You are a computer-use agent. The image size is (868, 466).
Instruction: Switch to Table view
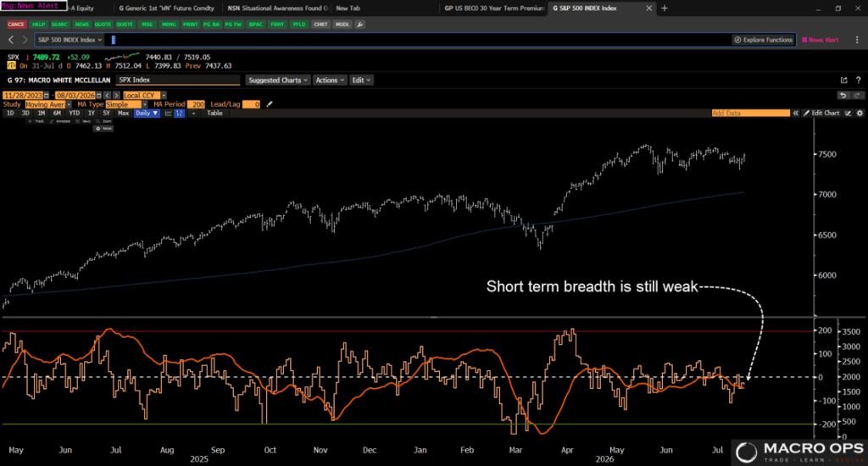214,113
